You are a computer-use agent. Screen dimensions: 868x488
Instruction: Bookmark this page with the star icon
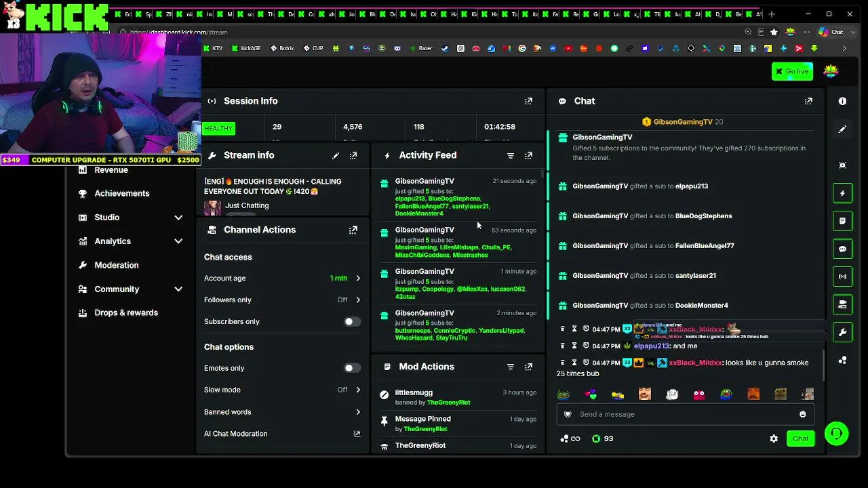click(774, 32)
